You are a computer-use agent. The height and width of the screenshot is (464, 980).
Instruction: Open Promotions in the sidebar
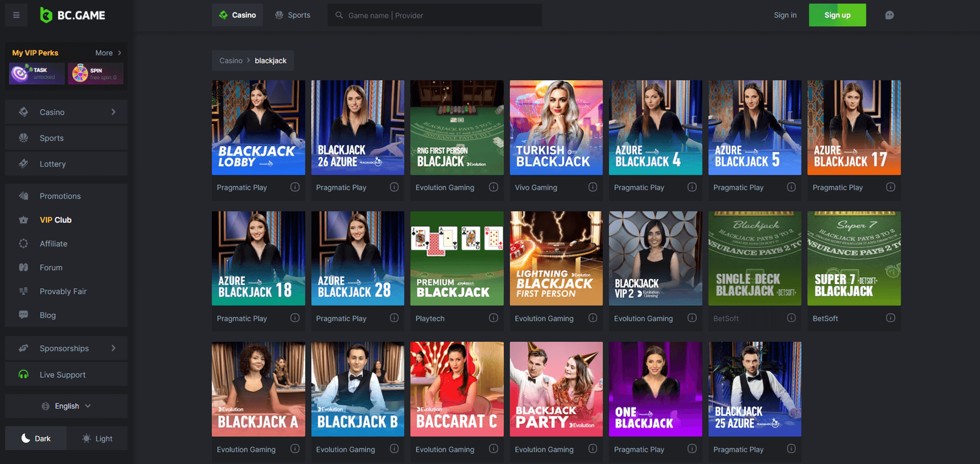tap(66, 196)
